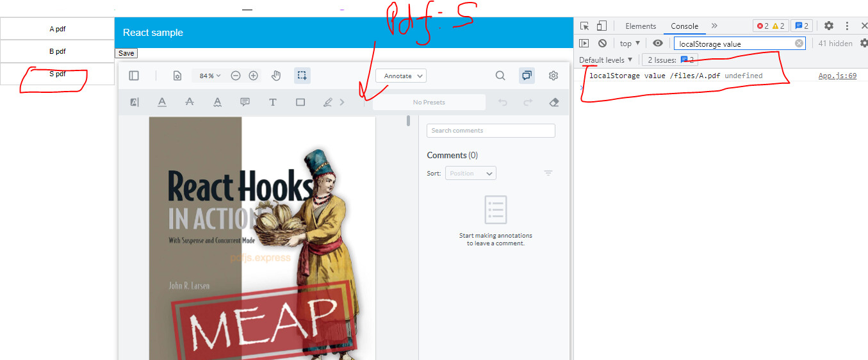The image size is (868, 360).
Task: Open the top JavaScript context dropdown
Action: coord(630,43)
